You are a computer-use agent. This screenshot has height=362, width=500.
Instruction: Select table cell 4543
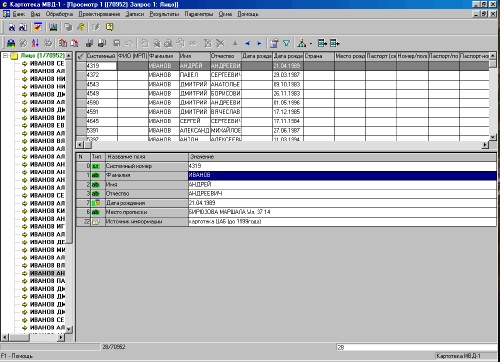[101, 85]
